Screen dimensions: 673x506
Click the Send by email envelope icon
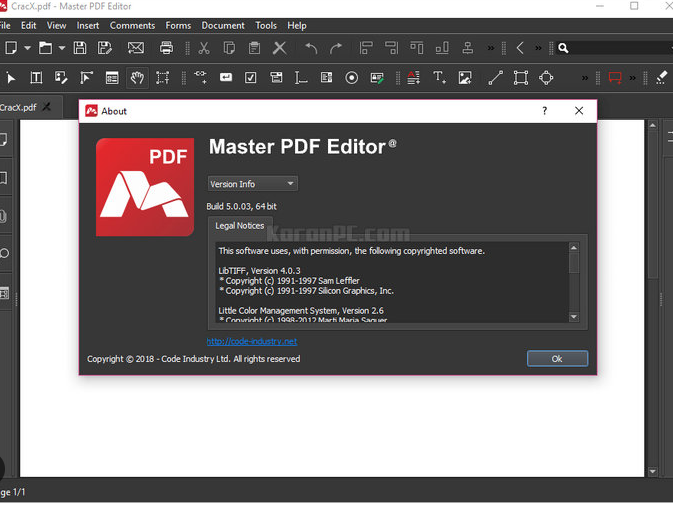pyautogui.click(x=136, y=48)
